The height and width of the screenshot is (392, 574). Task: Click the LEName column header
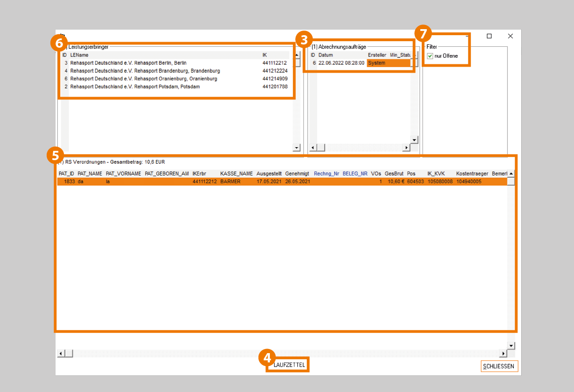(x=79, y=55)
